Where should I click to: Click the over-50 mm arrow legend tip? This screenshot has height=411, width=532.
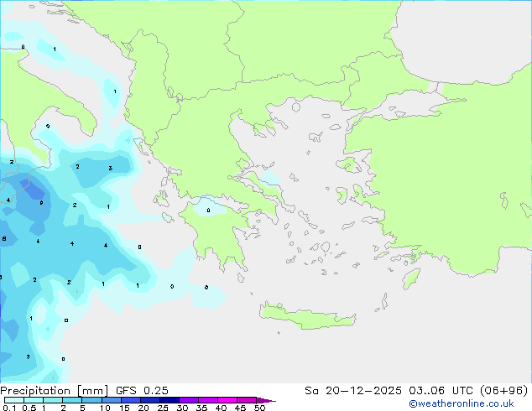[x=266, y=400]
